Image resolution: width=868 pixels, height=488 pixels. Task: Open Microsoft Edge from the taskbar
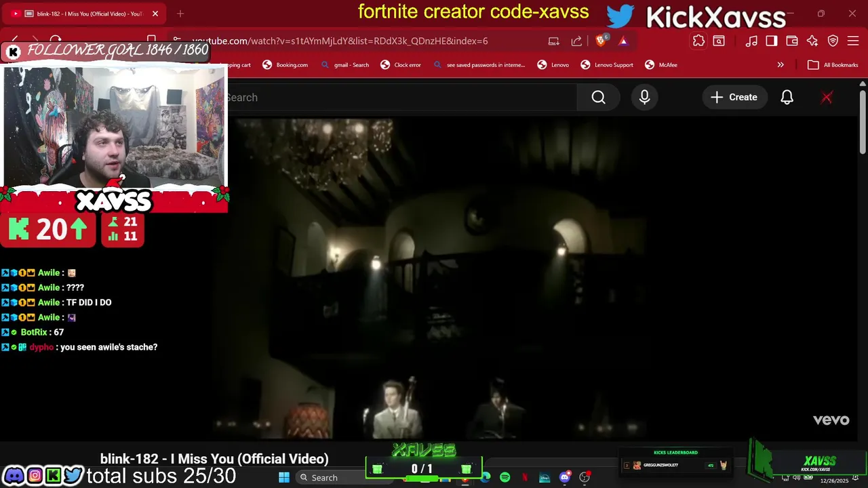486,478
